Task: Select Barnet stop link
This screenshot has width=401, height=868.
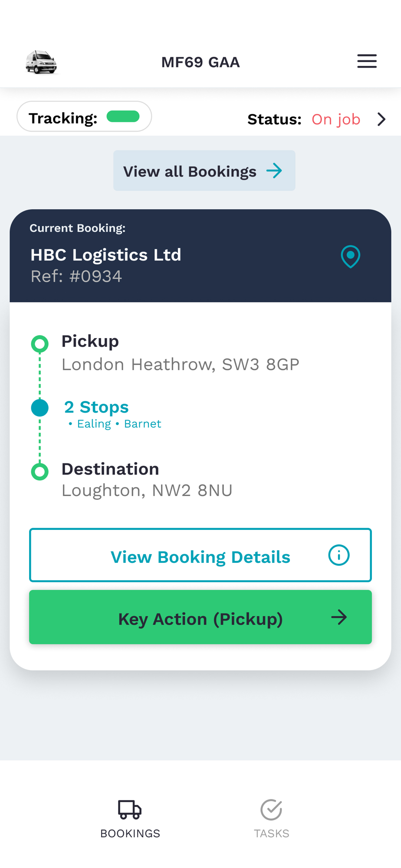Action: click(142, 424)
